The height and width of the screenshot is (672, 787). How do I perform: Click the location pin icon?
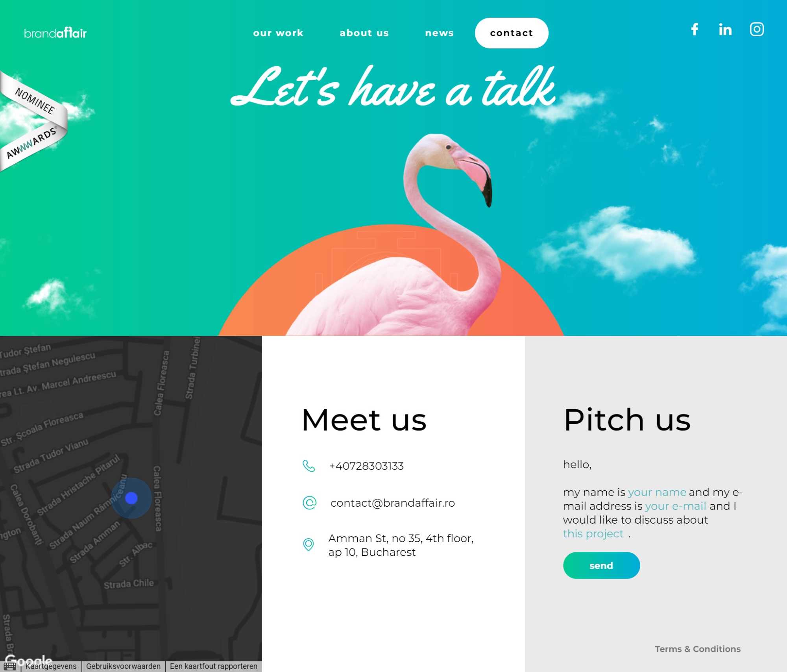[x=309, y=545]
